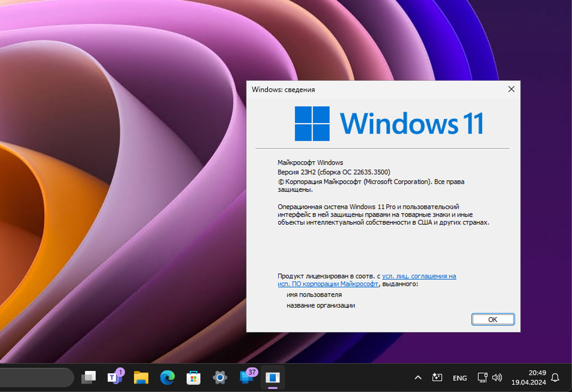Screen dimensions: 572x392
Task: Open Microsoft Edge from the taskbar
Action: [167, 378]
